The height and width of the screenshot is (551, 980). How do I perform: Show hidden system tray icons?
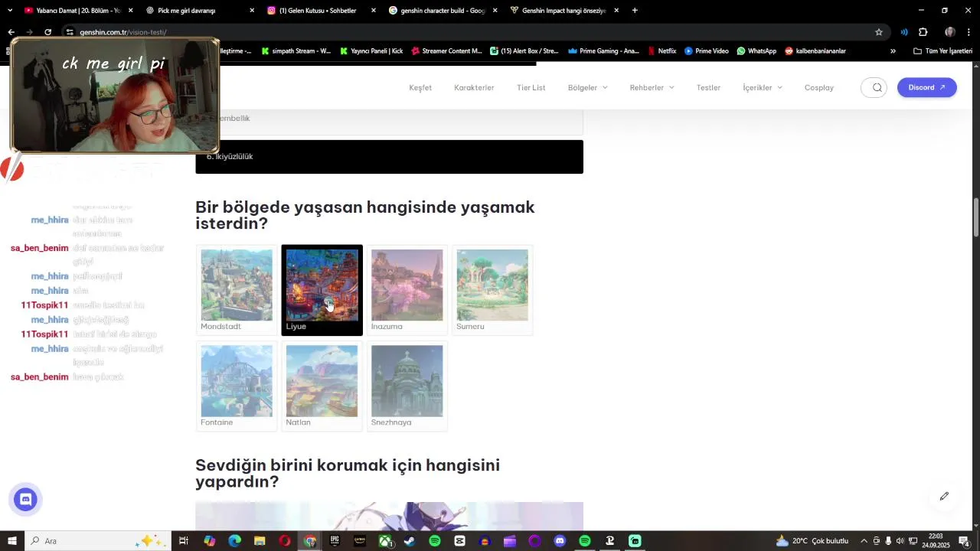click(864, 541)
